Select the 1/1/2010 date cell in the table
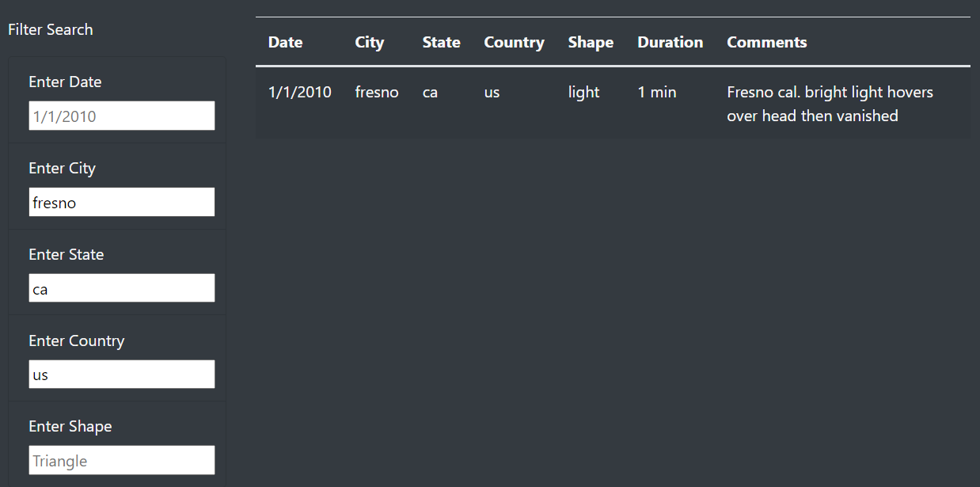This screenshot has width=980, height=487. [x=299, y=92]
